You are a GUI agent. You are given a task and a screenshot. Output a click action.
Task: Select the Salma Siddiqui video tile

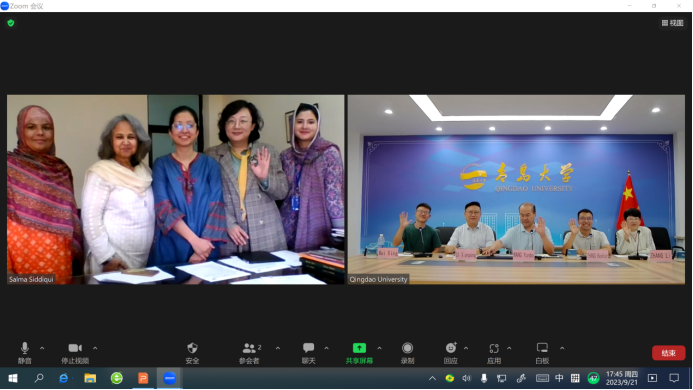pyautogui.click(x=175, y=189)
